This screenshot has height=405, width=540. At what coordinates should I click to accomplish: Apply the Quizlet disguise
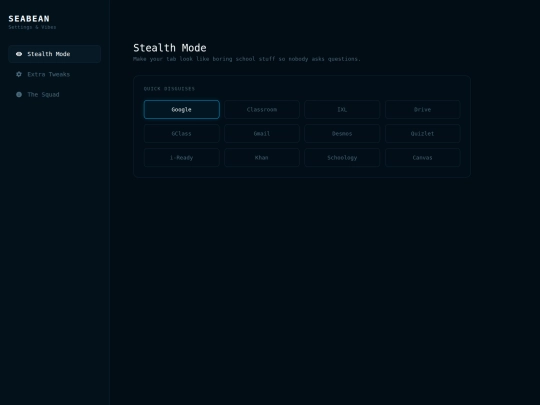[423, 134]
